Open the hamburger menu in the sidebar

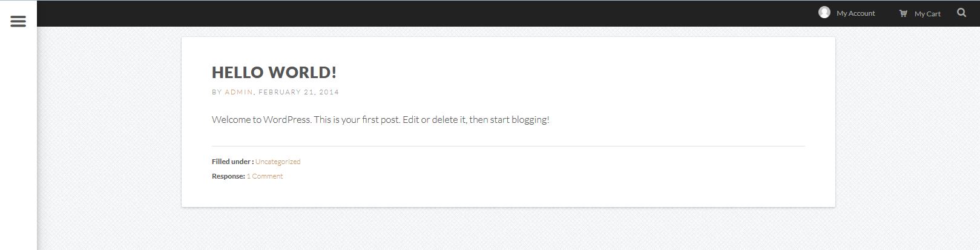coord(18,21)
